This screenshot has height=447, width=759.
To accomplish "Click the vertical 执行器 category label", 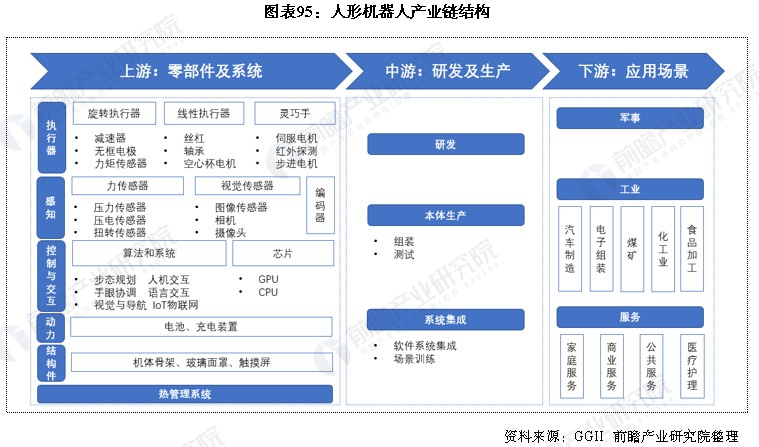I will click(51, 138).
